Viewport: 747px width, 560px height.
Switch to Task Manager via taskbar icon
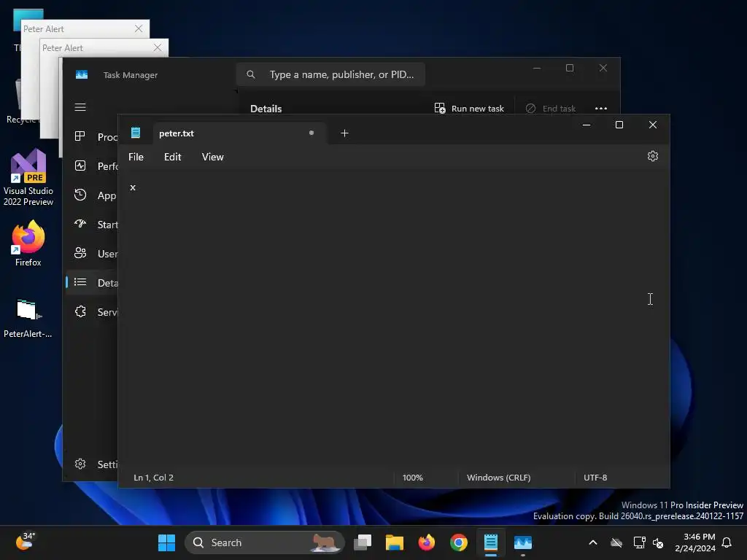522,542
